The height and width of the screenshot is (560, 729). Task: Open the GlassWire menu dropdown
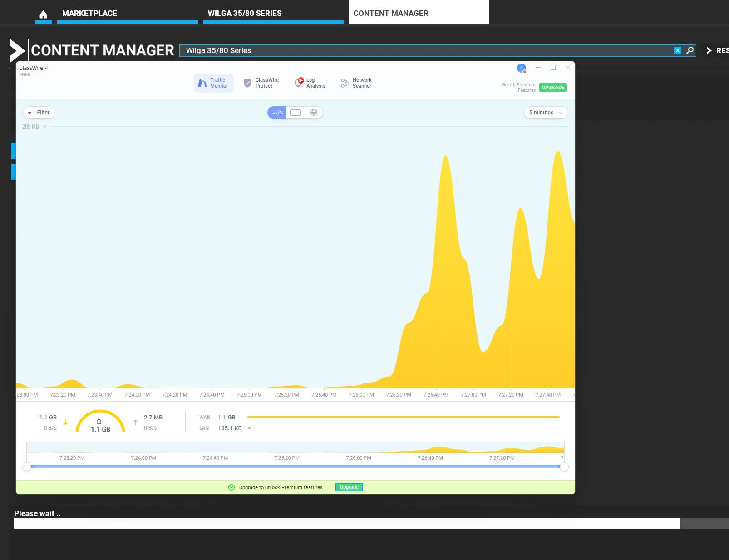pos(34,68)
